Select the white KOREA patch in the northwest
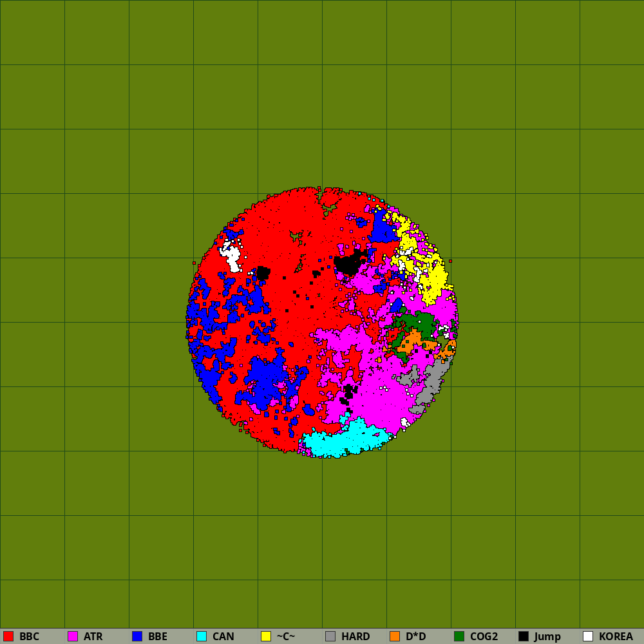This screenshot has width=644, height=644. [x=231, y=256]
